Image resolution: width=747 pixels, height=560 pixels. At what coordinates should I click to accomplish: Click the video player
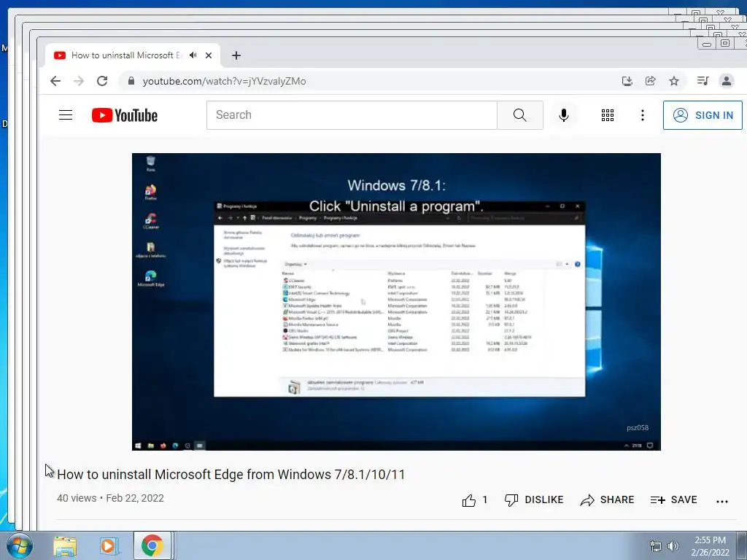click(x=396, y=302)
